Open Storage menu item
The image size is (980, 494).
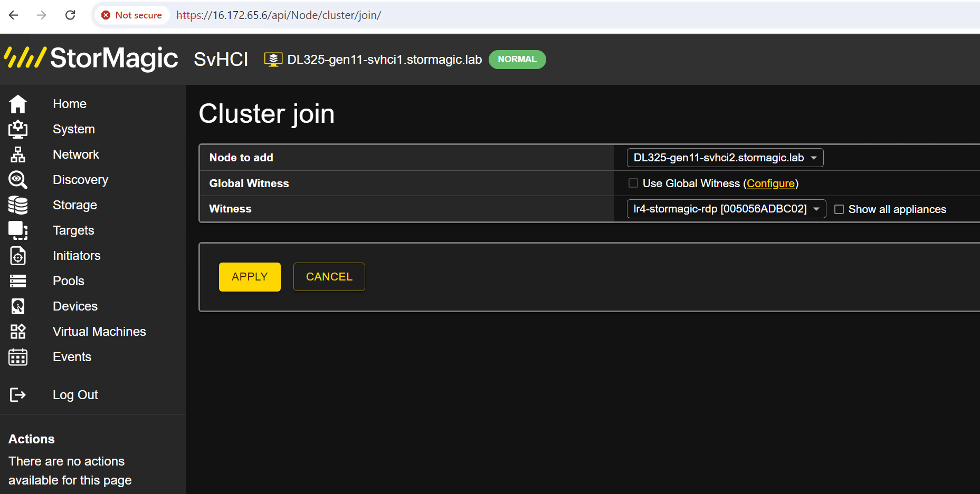75,205
